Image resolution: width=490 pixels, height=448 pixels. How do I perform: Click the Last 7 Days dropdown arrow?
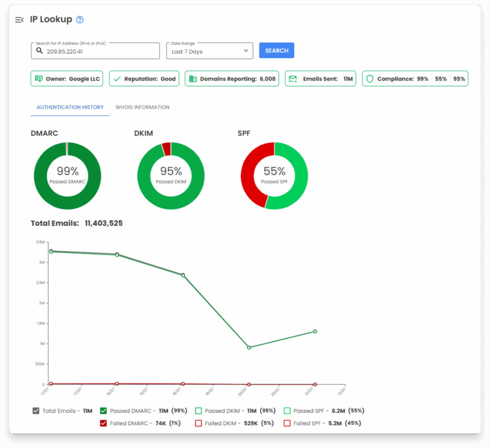pos(246,51)
